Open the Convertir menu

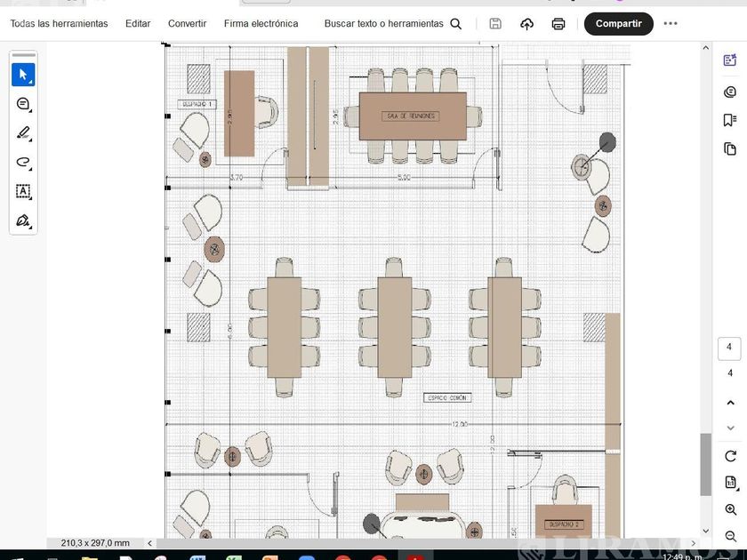point(187,24)
